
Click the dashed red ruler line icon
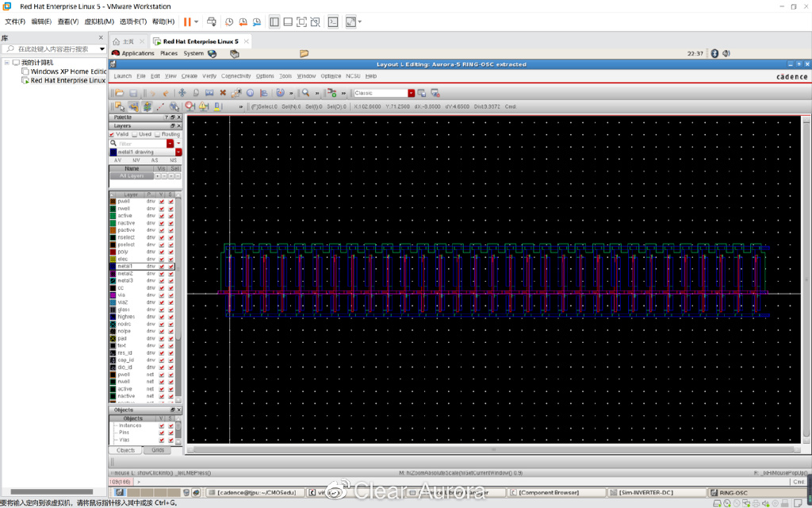(x=160, y=106)
